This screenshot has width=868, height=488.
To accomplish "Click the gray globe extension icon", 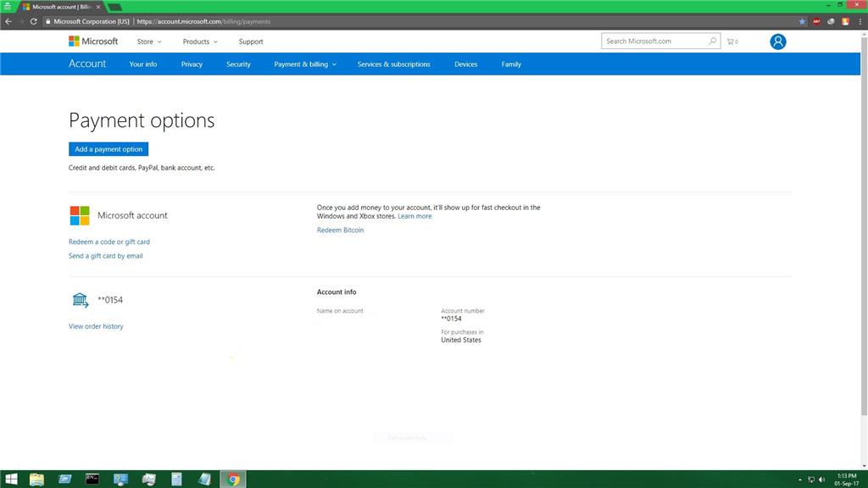I will [x=831, y=21].
